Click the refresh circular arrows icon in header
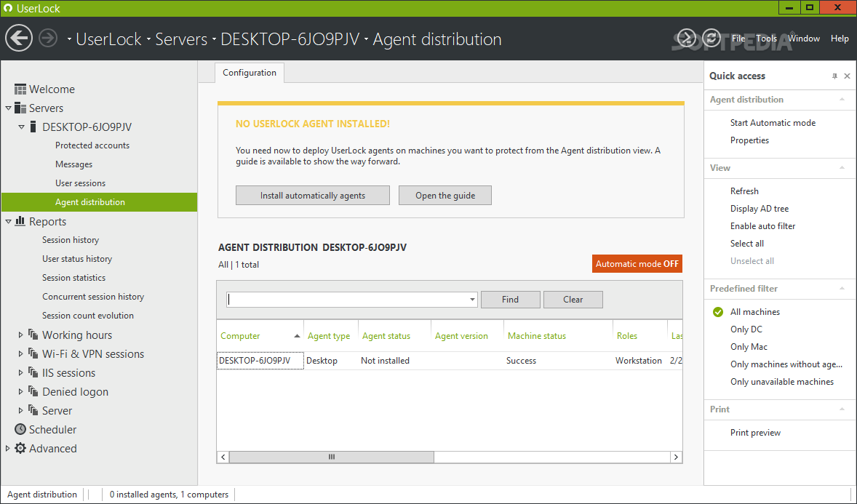This screenshot has height=504, width=857. pos(711,38)
